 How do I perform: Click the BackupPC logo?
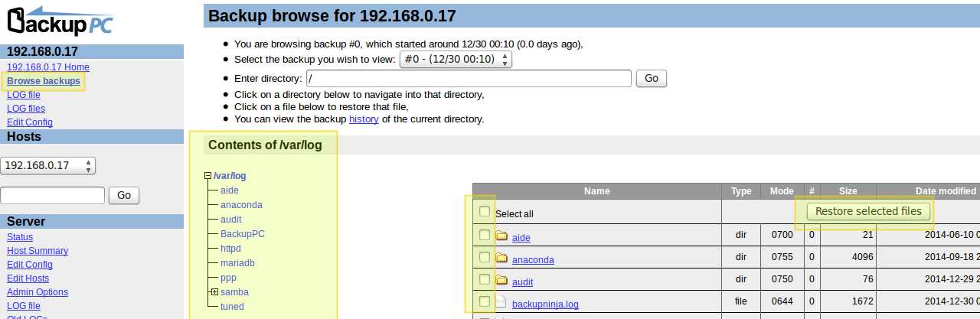[x=60, y=21]
